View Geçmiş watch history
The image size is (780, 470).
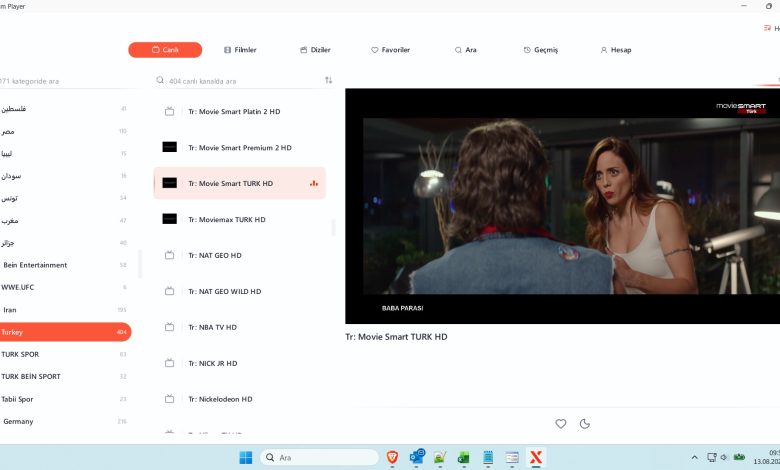tap(541, 50)
